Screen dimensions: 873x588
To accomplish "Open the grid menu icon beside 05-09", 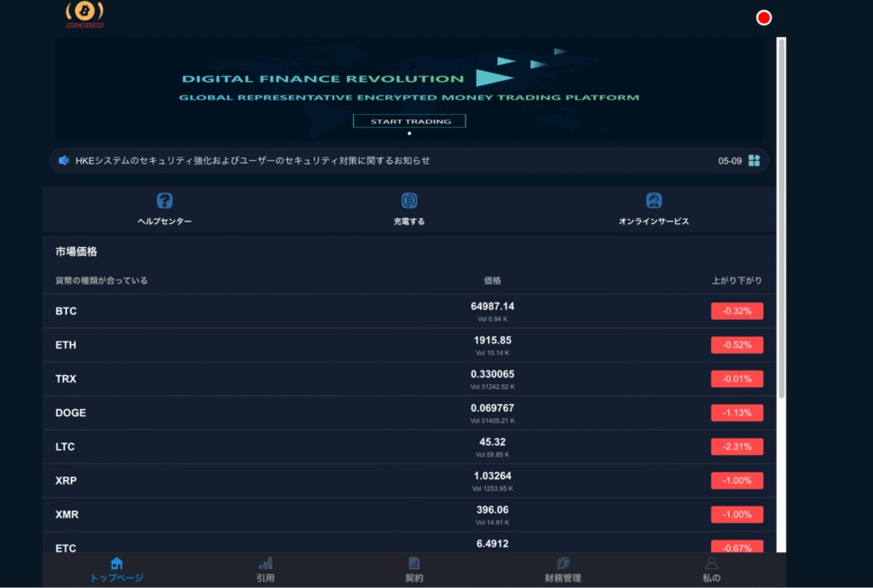I will 754,161.
